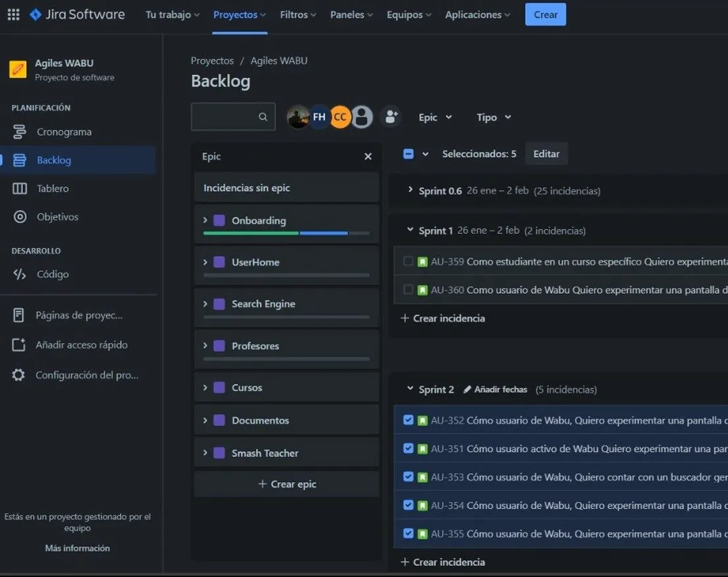Image resolution: width=728 pixels, height=577 pixels.
Task: Expand Sprint 0.6 section
Action: coord(410,190)
